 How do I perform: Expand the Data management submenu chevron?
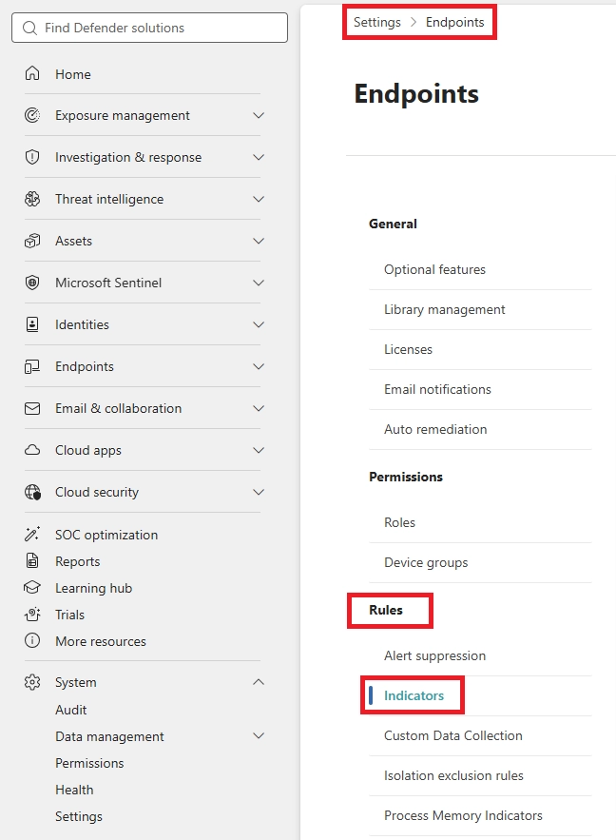(x=259, y=736)
